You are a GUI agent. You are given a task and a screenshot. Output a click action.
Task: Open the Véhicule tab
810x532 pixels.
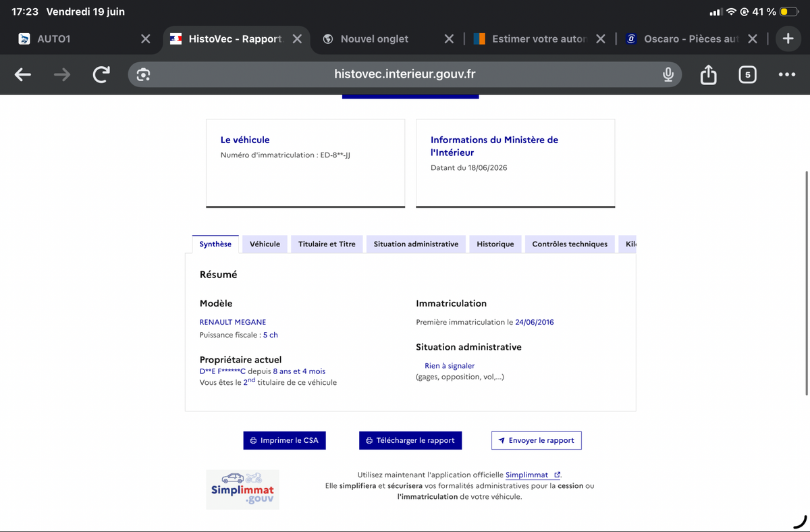coord(265,244)
